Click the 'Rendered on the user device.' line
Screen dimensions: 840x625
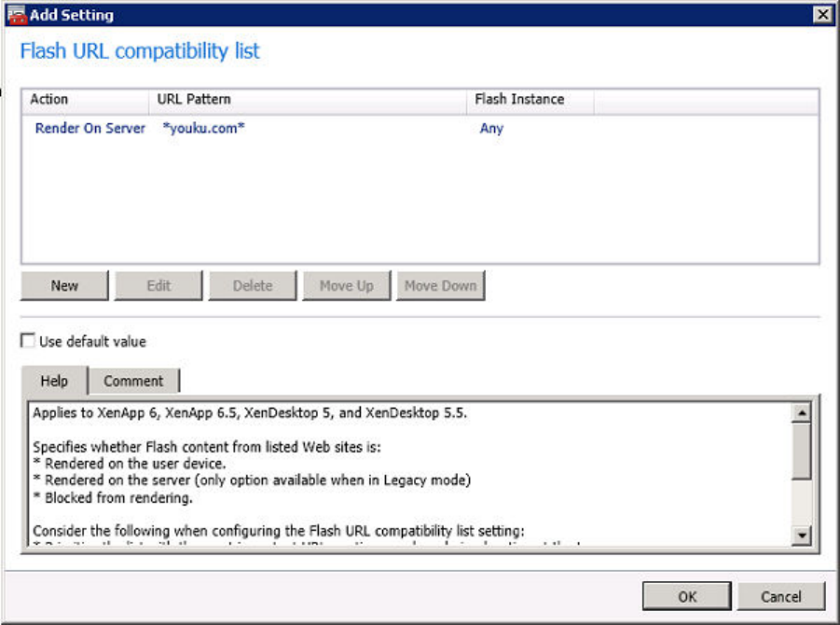(x=129, y=464)
